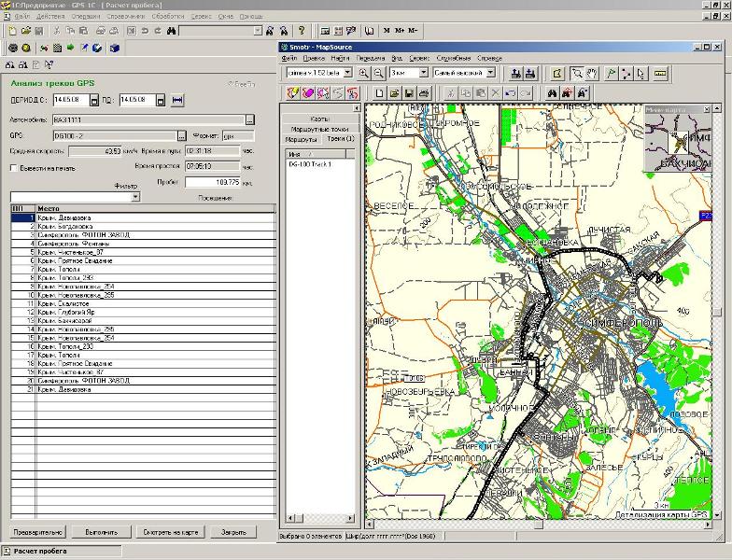Click the 'Выполнить' button
The image size is (732, 560).
(101, 532)
